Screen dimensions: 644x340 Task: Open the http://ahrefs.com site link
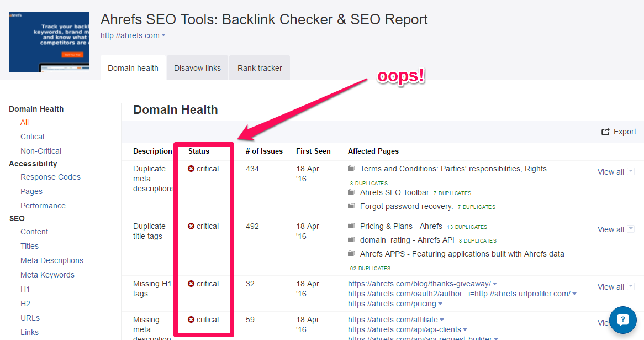coord(130,35)
